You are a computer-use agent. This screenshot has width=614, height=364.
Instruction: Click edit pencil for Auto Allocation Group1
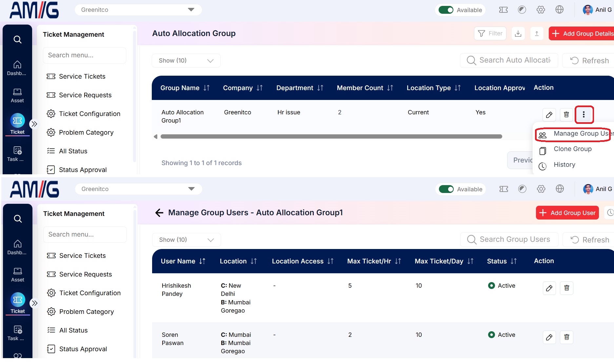(549, 115)
